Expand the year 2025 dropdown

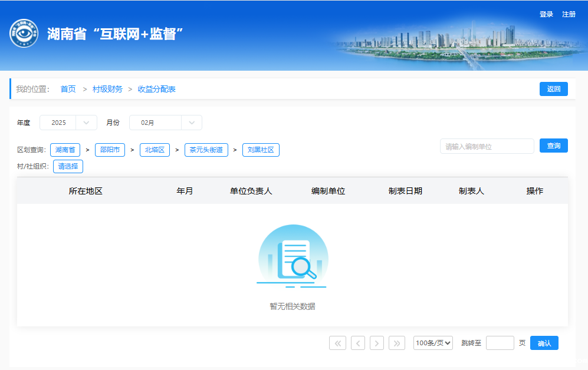[x=68, y=123]
